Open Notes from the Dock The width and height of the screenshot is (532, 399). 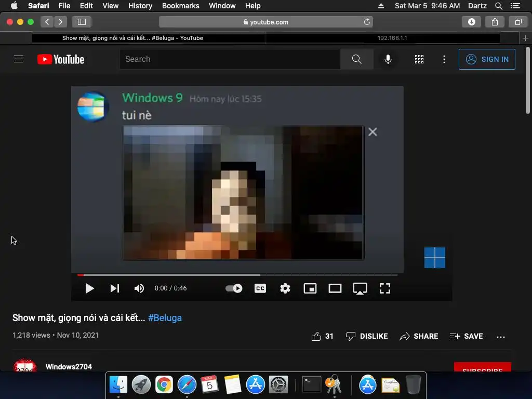(233, 385)
